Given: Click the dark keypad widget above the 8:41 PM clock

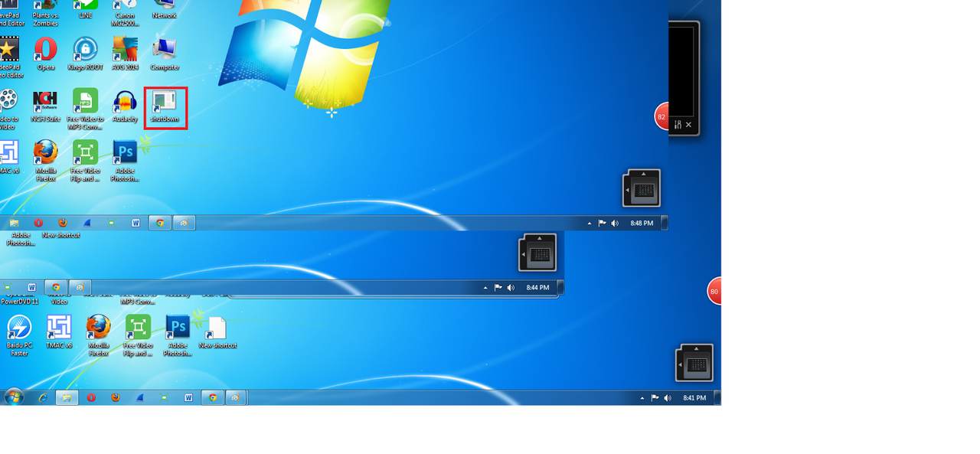Looking at the screenshot, I should tap(694, 363).
